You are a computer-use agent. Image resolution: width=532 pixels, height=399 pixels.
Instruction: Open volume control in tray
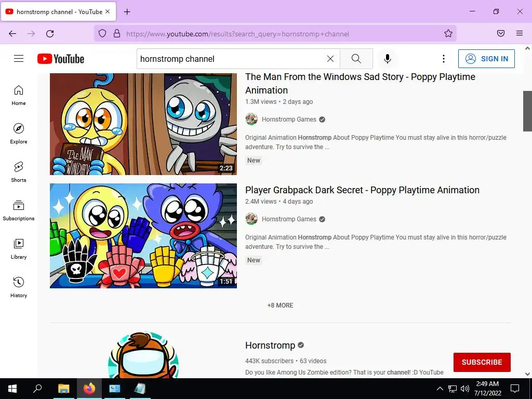pyautogui.click(x=465, y=389)
